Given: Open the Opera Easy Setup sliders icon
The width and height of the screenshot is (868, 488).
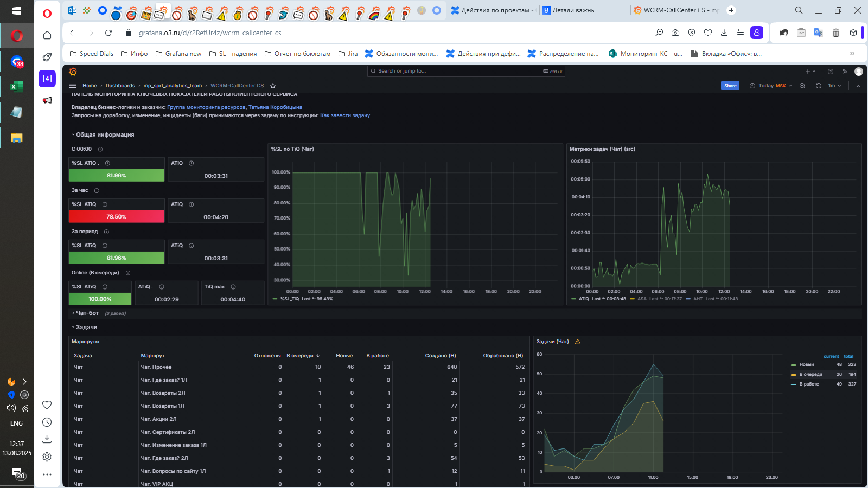Looking at the screenshot, I should point(741,33).
